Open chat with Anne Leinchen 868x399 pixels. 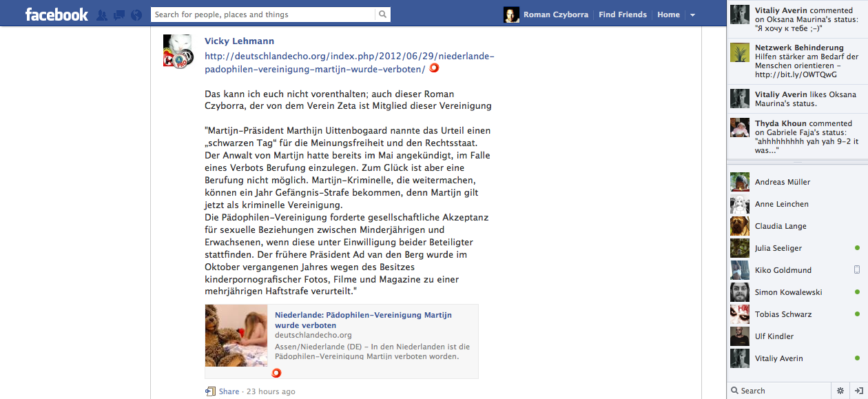point(797,204)
